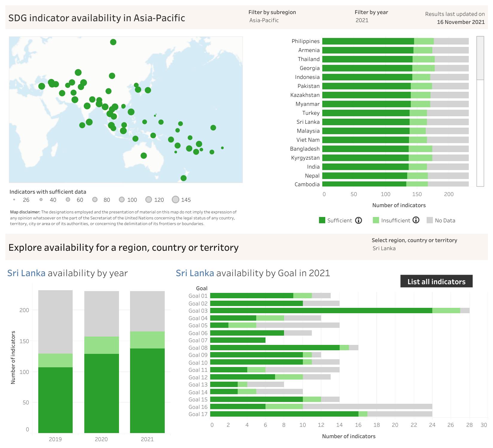Click info icon next to Insufficient legend
The width and height of the screenshot is (493, 448).
click(416, 220)
